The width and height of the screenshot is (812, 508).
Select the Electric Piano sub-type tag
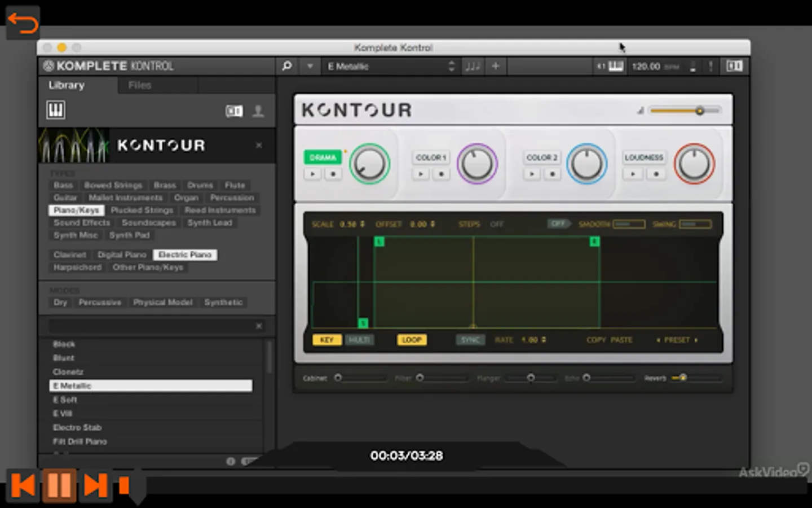tap(185, 255)
